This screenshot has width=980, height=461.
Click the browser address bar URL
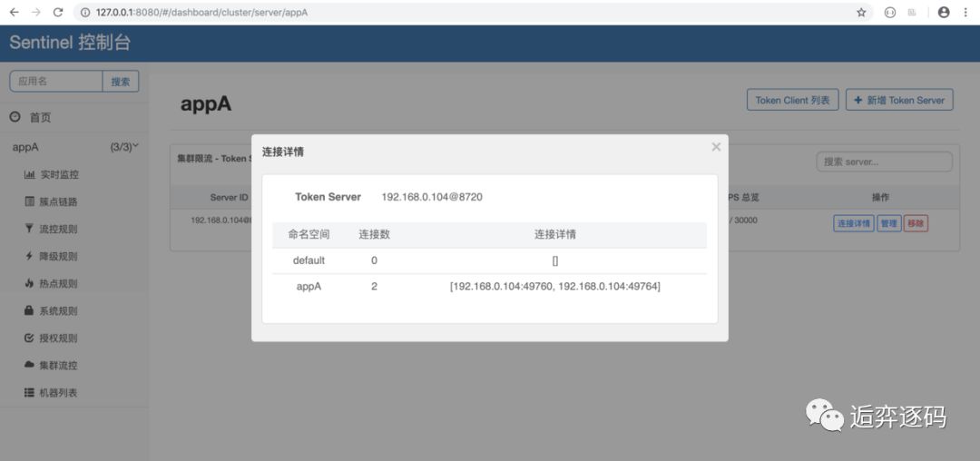201,13
